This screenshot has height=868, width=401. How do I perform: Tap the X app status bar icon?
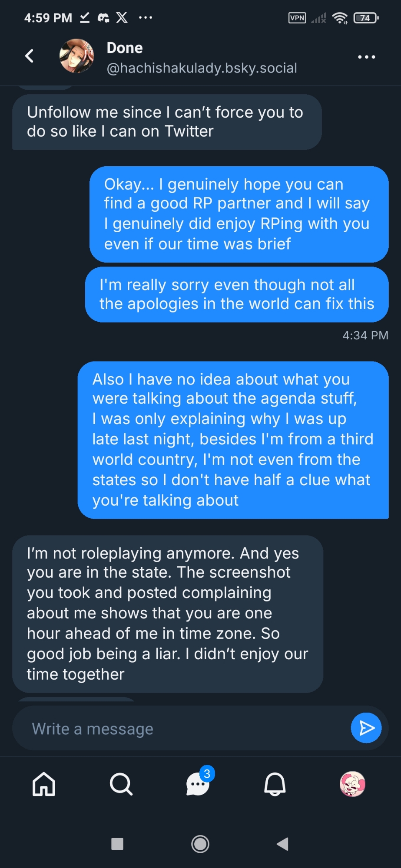(x=122, y=17)
